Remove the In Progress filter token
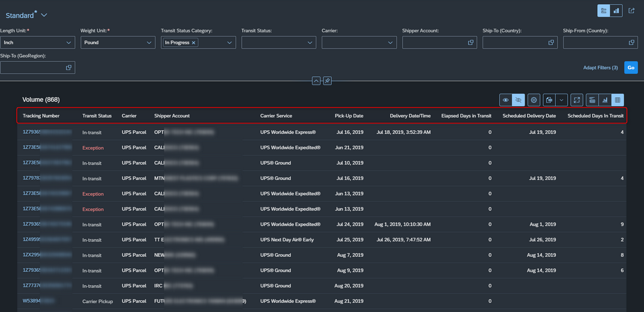This screenshot has height=312, width=644. click(x=193, y=43)
